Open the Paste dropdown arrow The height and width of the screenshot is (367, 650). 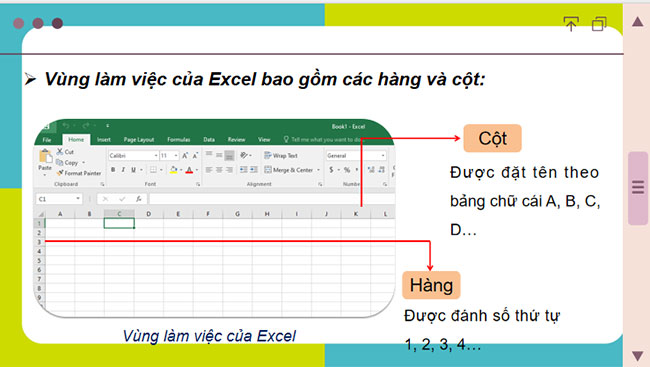[x=45, y=175]
